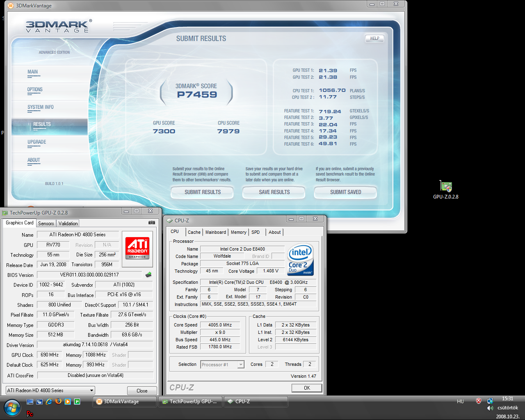Click the network connection tray icon
This screenshot has height=420, width=525.
490,401
